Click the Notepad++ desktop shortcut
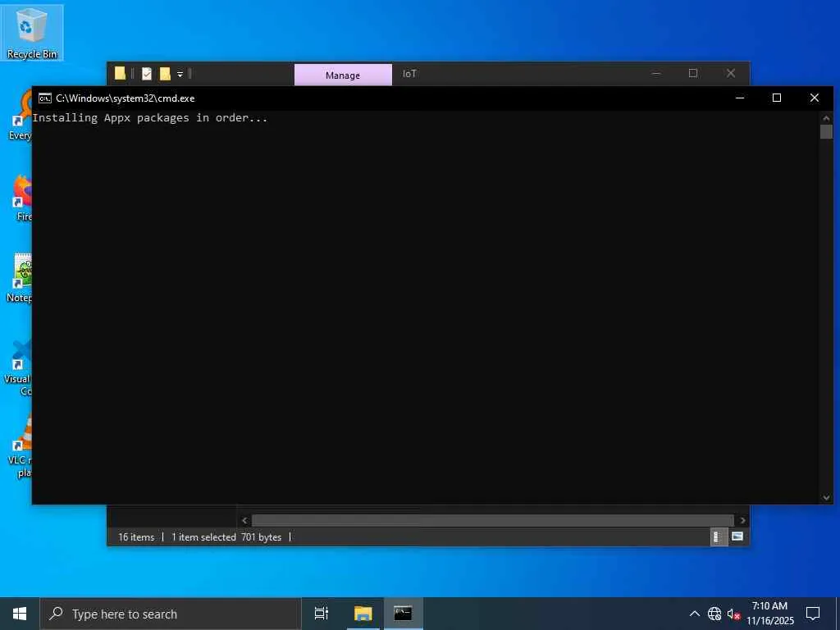 [x=21, y=279]
